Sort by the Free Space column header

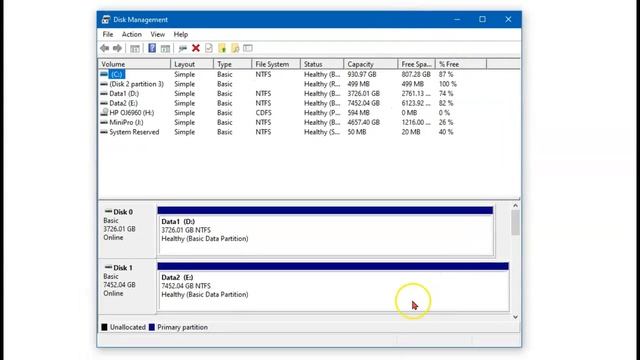417,64
